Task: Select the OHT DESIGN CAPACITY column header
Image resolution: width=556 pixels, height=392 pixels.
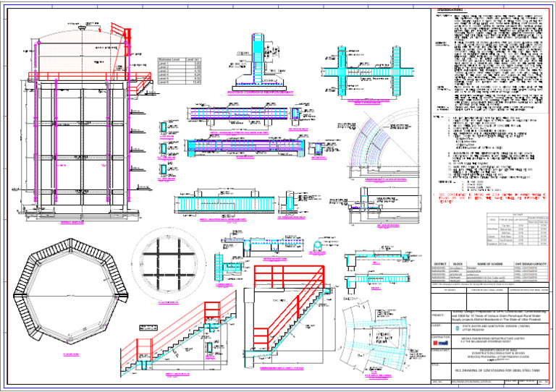Action: pos(531,264)
